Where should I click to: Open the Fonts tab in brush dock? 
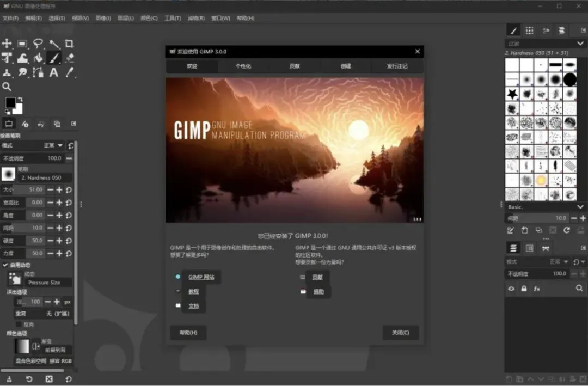pyautogui.click(x=546, y=30)
